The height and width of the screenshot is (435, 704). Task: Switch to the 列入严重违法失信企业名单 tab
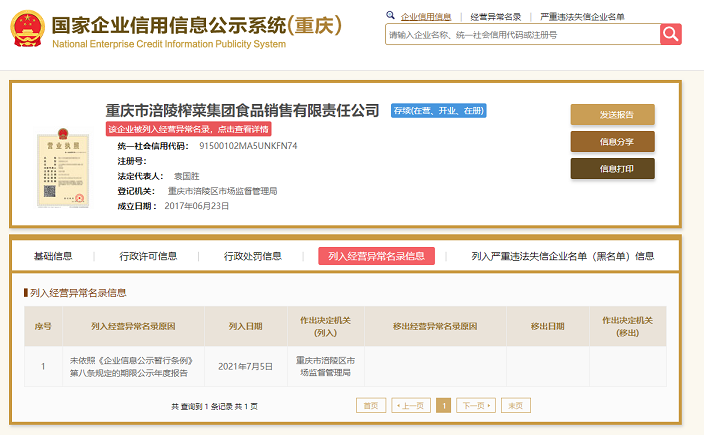pyautogui.click(x=563, y=256)
